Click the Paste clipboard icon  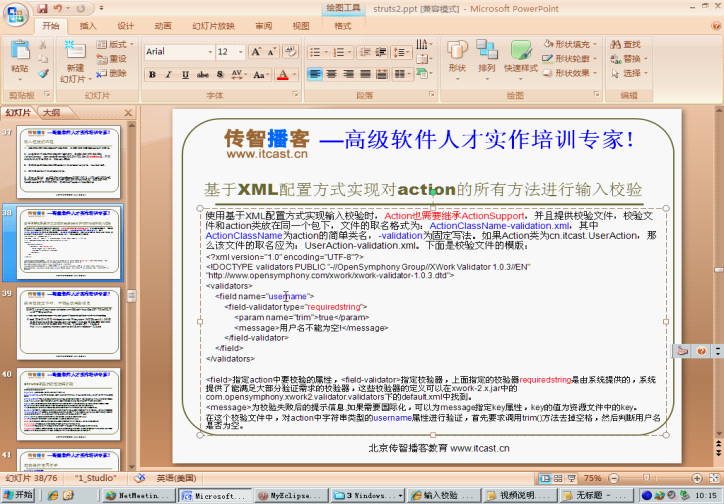(20, 50)
